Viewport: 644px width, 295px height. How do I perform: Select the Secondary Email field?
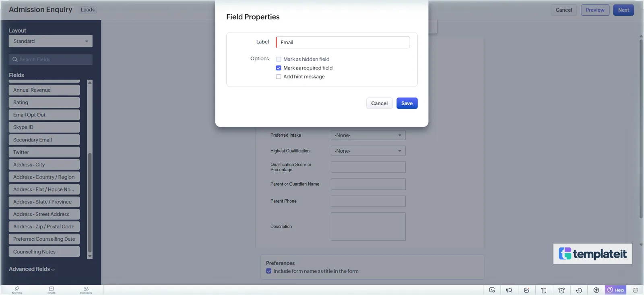44,140
